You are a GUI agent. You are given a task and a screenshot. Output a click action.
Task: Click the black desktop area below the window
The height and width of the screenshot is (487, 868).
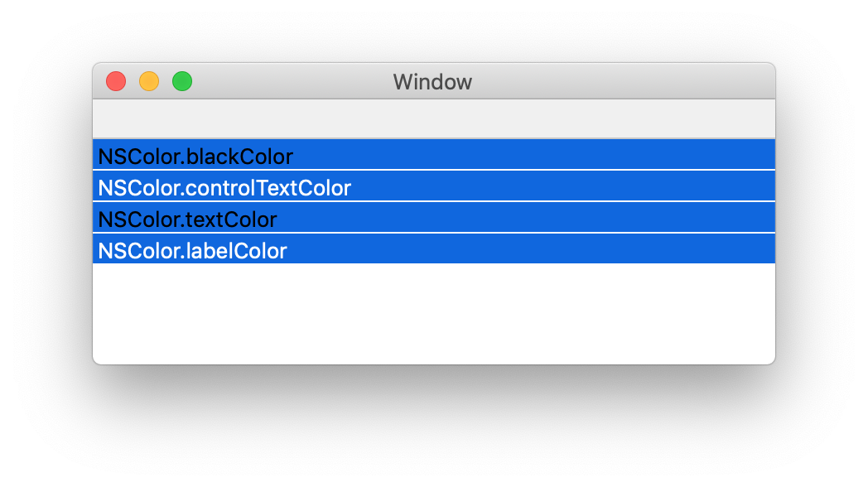tap(434, 427)
